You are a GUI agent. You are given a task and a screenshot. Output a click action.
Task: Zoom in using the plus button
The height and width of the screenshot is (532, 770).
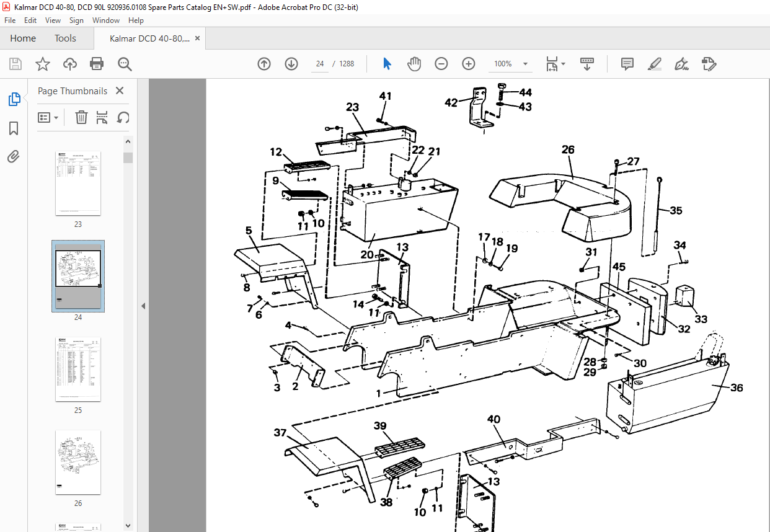point(469,64)
